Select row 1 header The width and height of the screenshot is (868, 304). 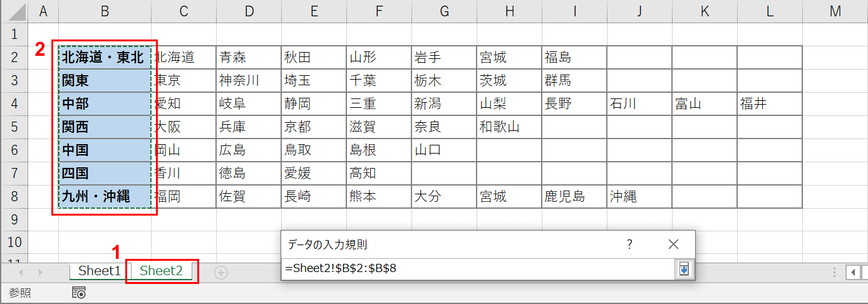tap(14, 34)
